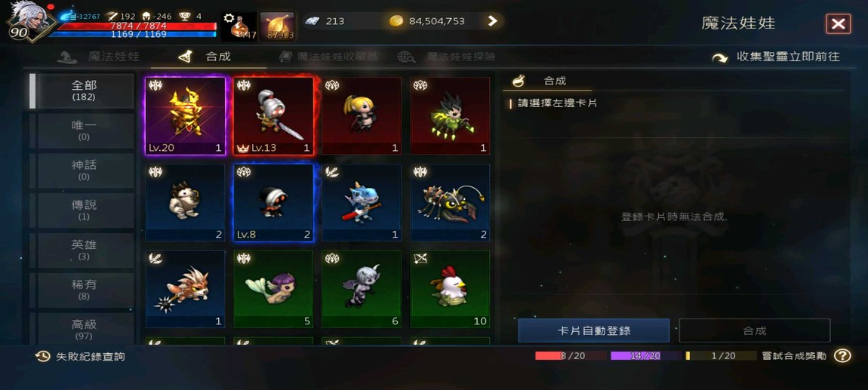
Task: Tap the diamond currency icon
Action: 311,21
